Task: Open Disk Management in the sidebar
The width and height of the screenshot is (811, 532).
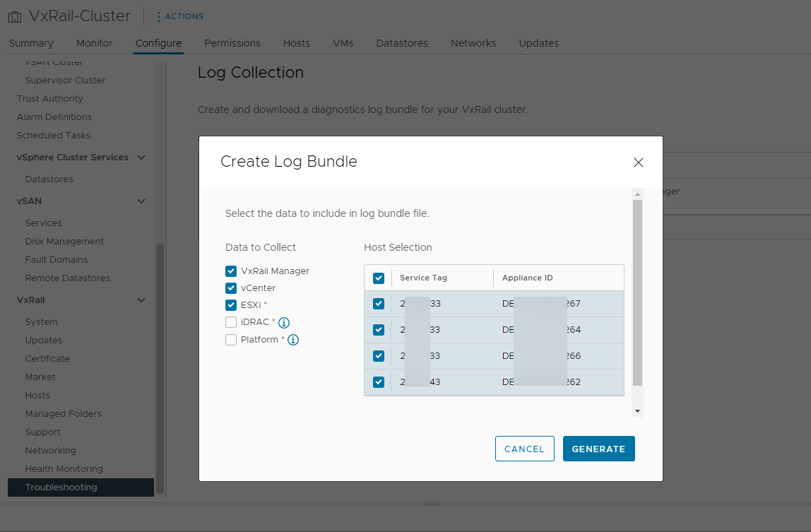Action: tap(64, 241)
